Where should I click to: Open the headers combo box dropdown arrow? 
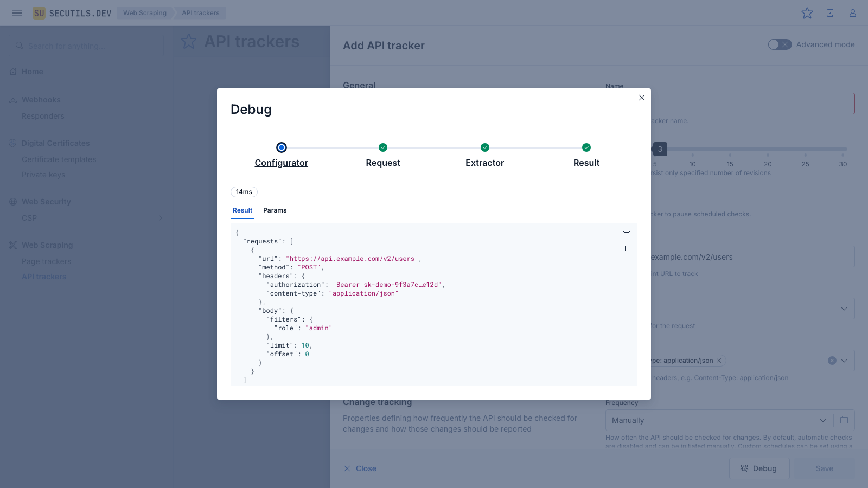(844, 361)
